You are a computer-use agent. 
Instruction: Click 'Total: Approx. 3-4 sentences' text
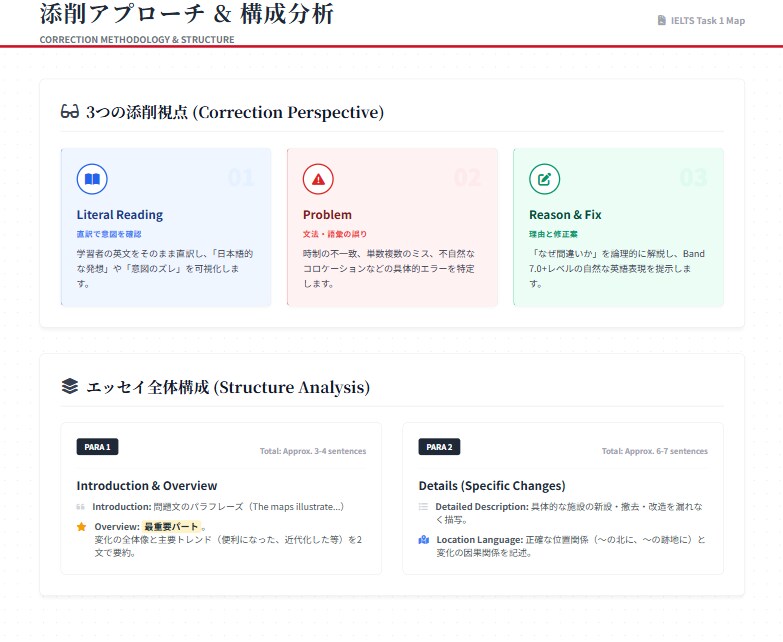[x=313, y=451]
